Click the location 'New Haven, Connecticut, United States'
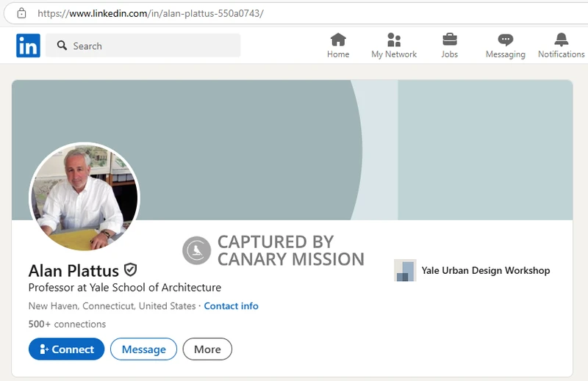 (112, 306)
